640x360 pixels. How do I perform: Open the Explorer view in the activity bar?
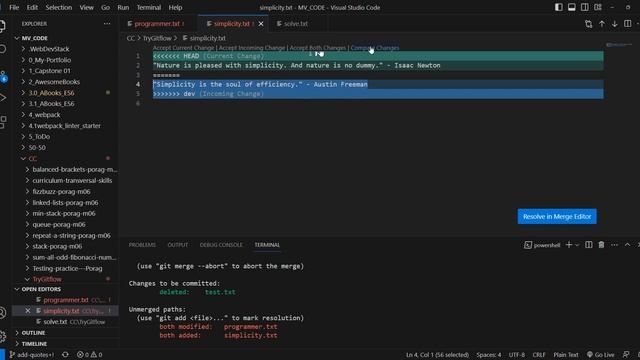[2, 26]
